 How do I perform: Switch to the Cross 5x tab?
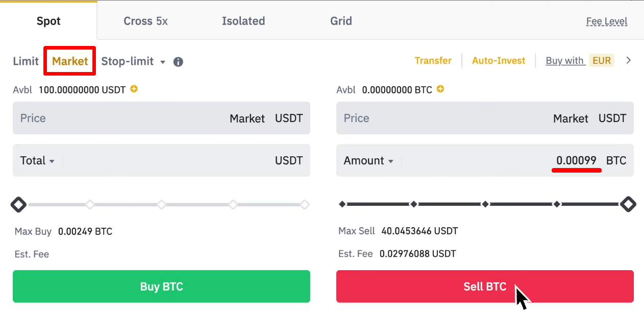coord(145,21)
